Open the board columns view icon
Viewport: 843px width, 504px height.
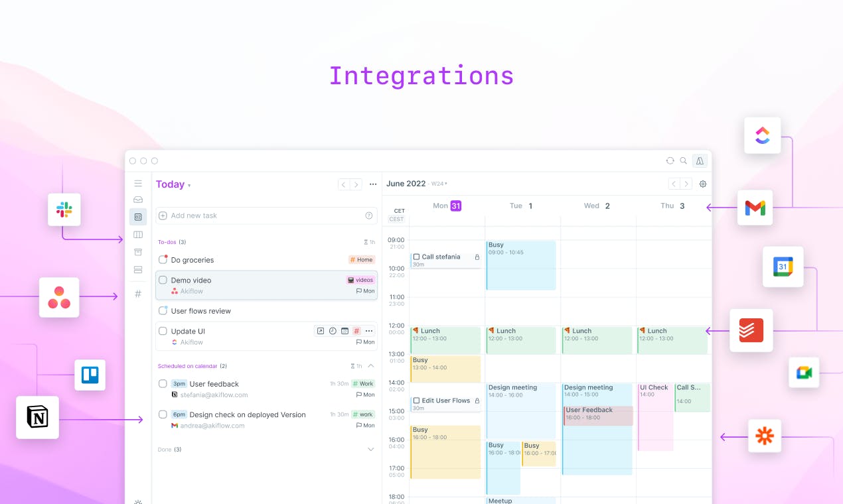tap(138, 235)
